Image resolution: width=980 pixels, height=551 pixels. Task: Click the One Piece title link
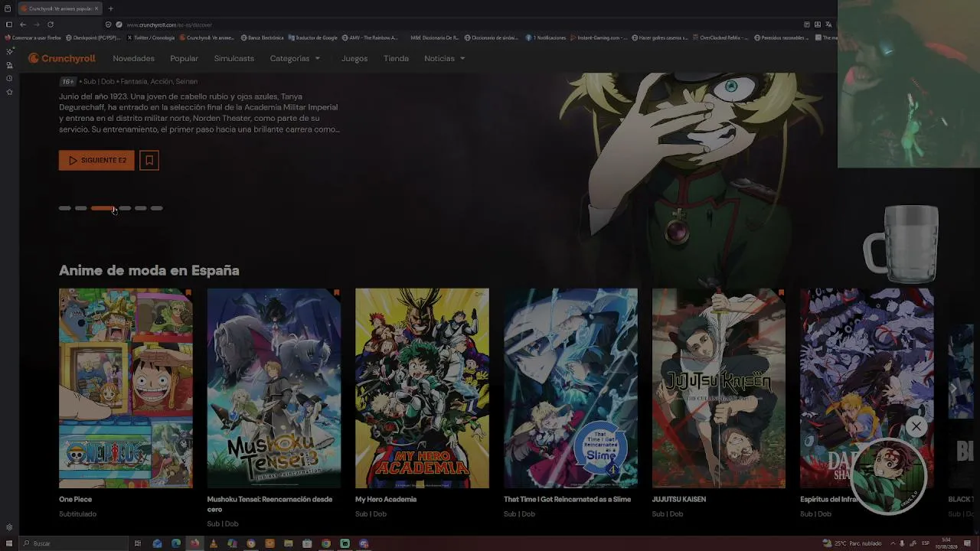(x=75, y=499)
